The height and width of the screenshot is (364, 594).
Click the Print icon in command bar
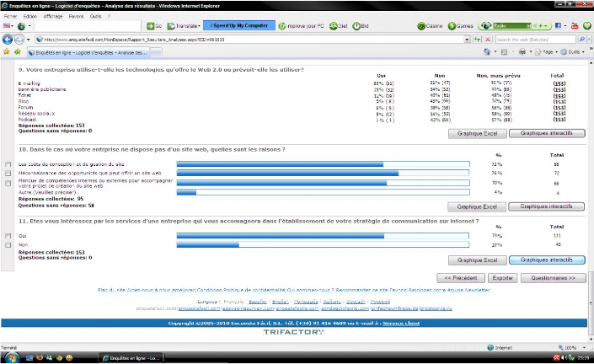[522, 52]
